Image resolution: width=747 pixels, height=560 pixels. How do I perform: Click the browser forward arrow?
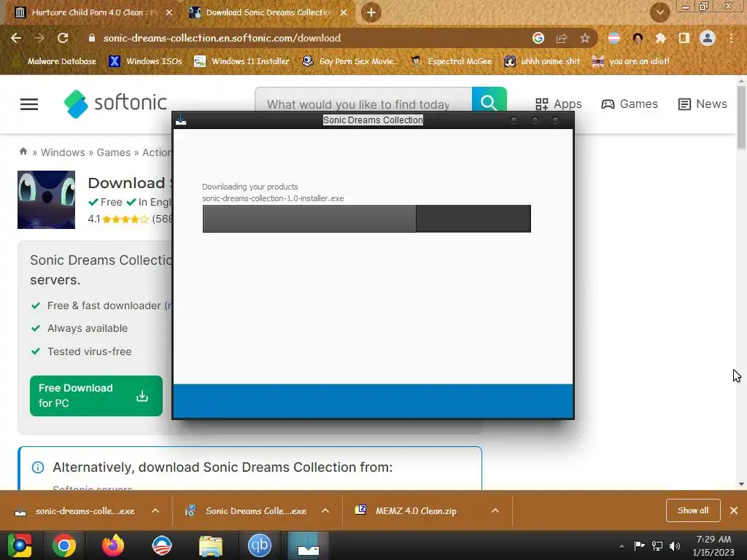tap(39, 38)
